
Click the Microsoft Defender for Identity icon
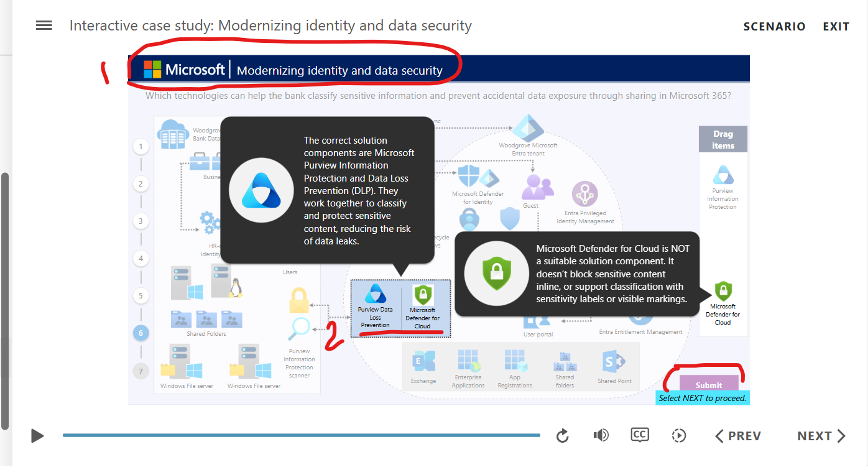click(479, 178)
